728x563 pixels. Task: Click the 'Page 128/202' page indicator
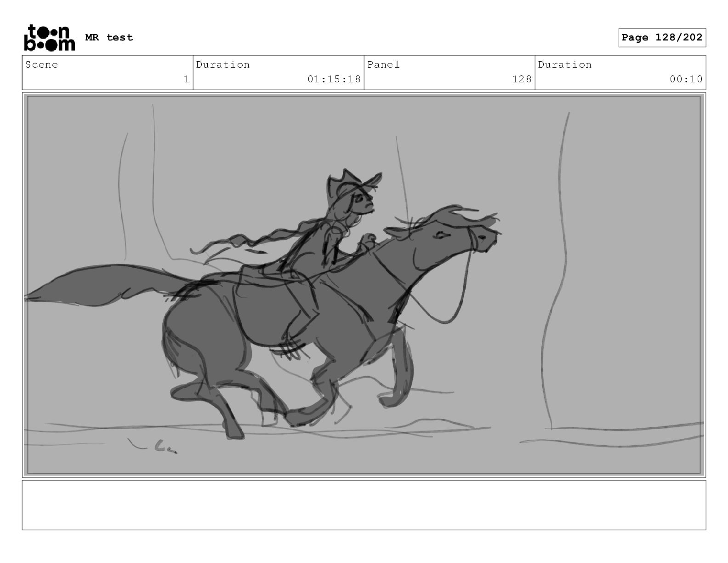662,38
